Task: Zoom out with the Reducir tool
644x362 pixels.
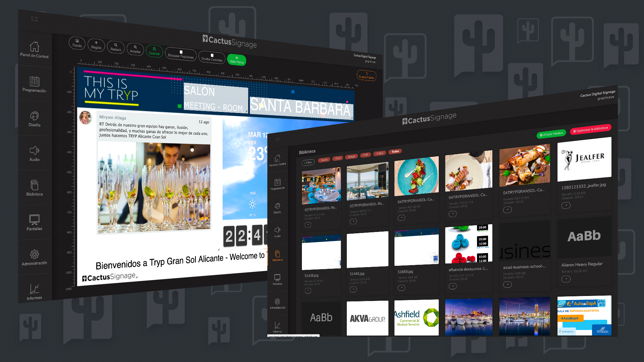Action: click(116, 47)
